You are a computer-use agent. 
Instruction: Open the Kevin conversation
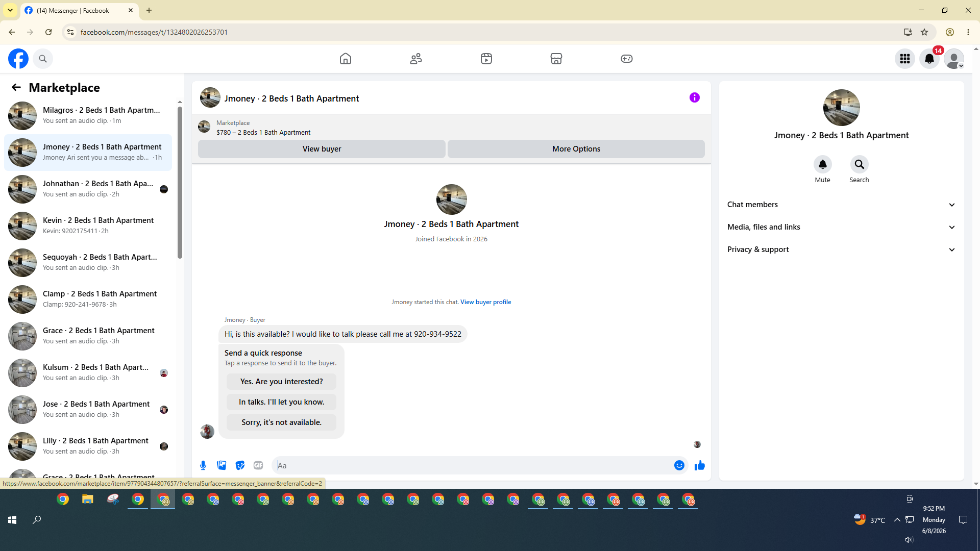click(88, 226)
